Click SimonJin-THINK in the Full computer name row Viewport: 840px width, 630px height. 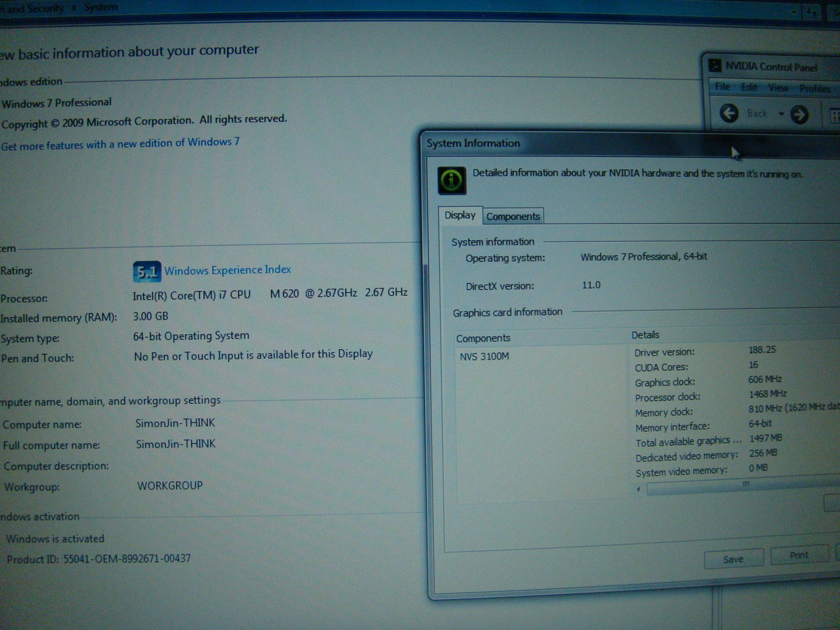176,444
